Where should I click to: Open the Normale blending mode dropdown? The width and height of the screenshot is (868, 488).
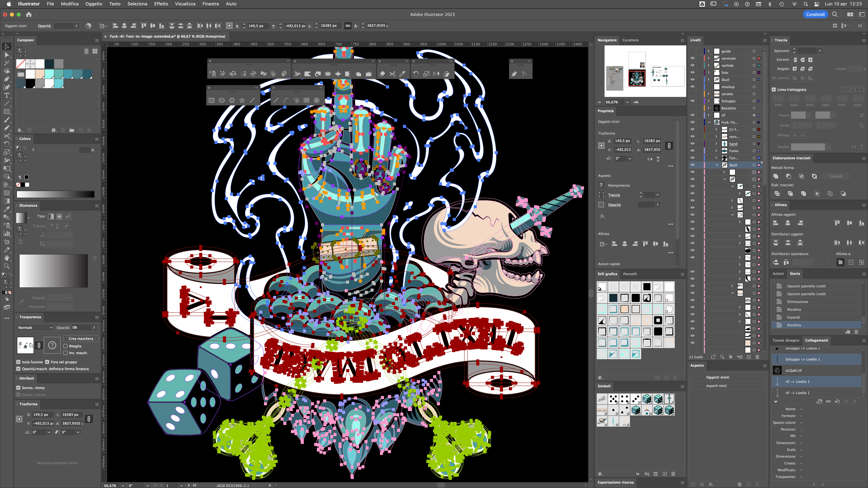click(x=35, y=327)
